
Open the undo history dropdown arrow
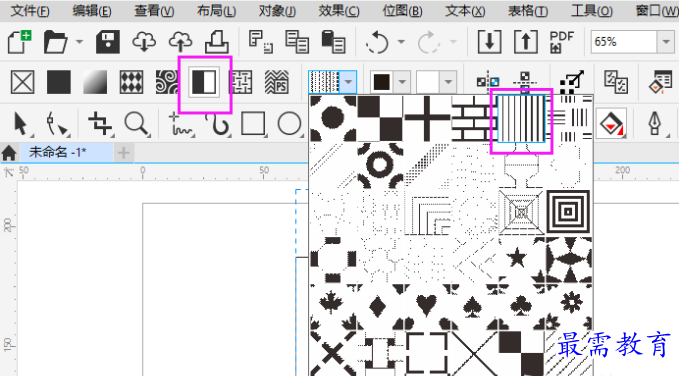[401, 42]
